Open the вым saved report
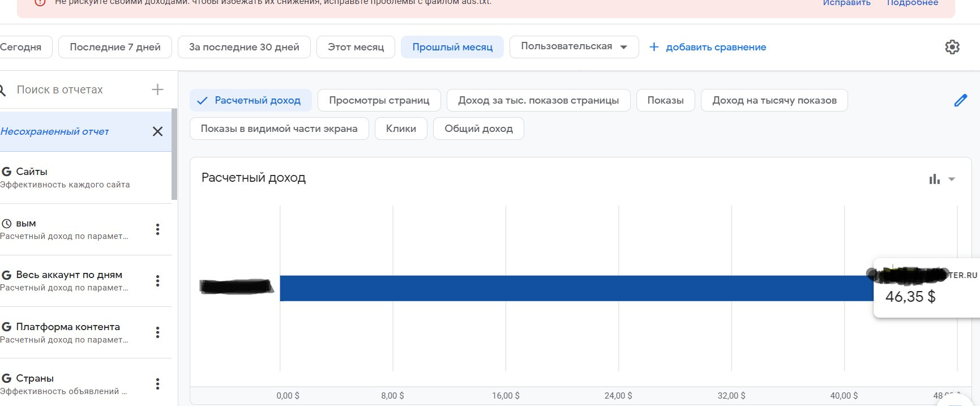 coord(85,229)
